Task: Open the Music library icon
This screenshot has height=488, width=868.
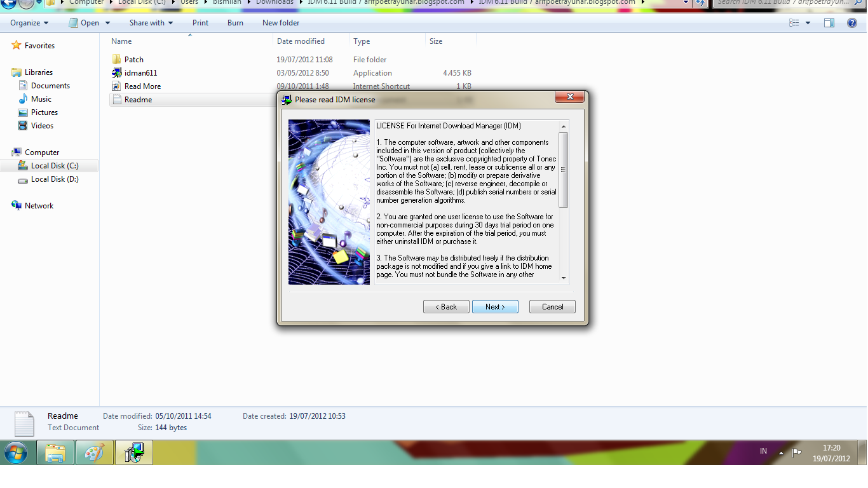Action: (24, 98)
